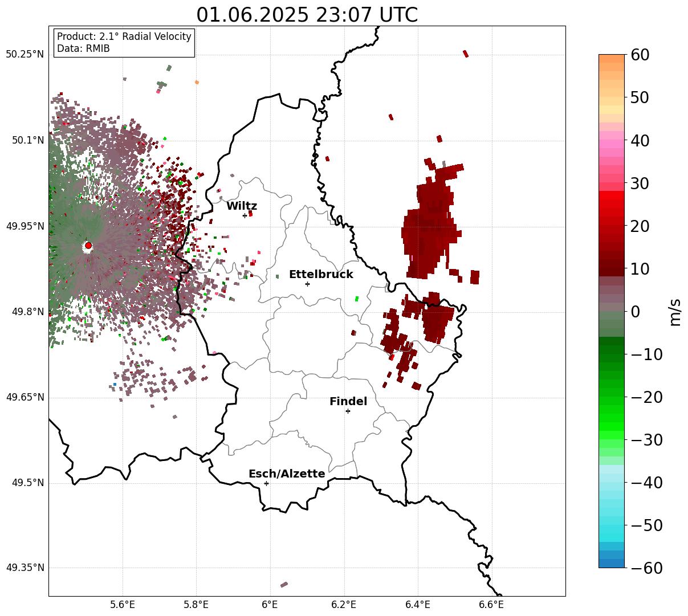
Task: Click the bright green colorbar band near −27
Action: (x=612, y=426)
